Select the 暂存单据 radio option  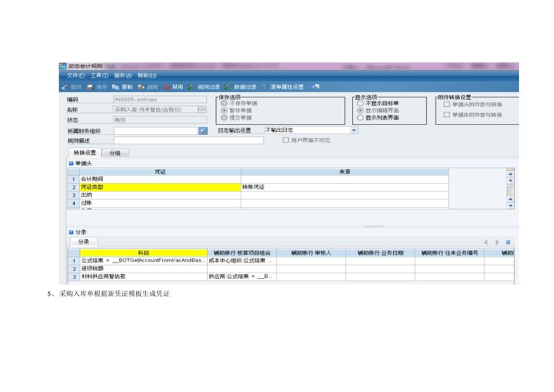pyautogui.click(x=224, y=110)
